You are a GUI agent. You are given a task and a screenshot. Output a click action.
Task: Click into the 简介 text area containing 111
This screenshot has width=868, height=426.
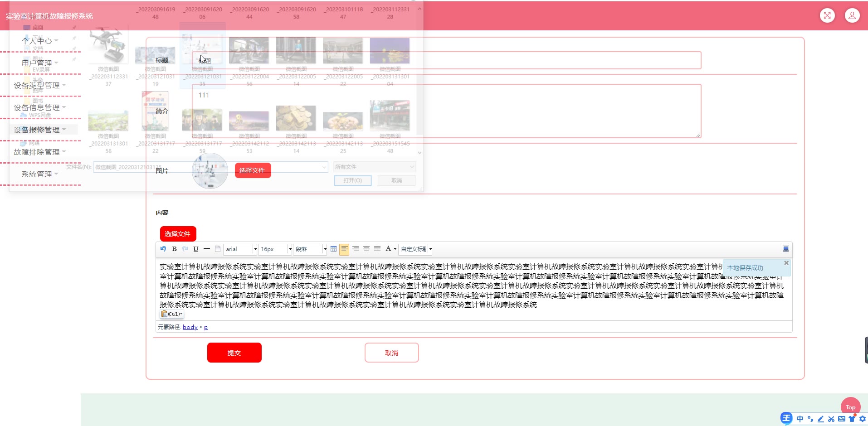[446, 111]
